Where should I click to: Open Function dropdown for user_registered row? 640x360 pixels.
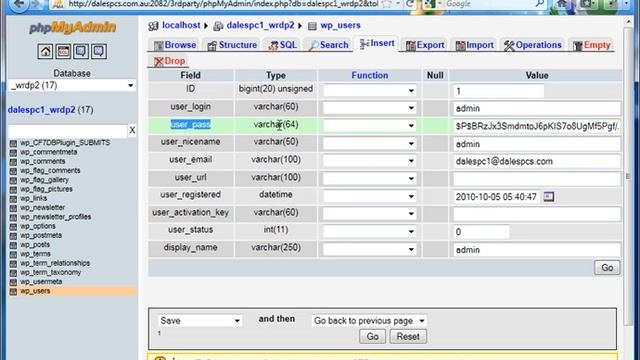pyautogui.click(x=369, y=196)
